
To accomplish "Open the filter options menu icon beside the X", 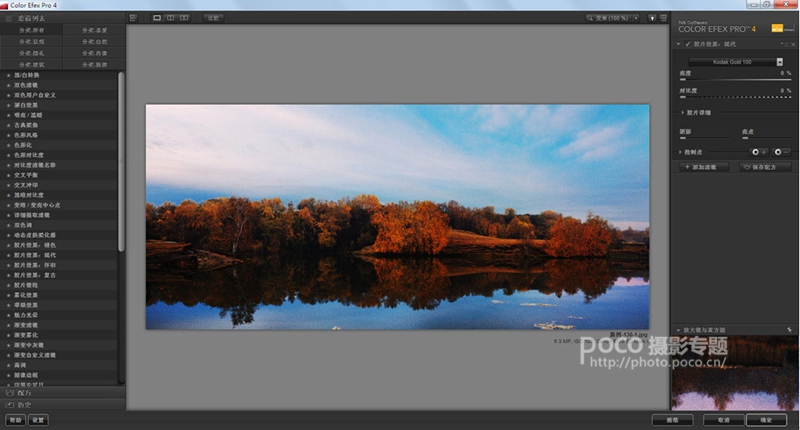I will 785,44.
